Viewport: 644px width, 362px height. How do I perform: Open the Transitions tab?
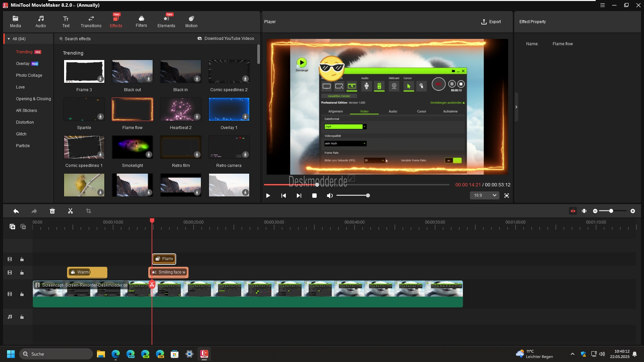click(x=91, y=21)
